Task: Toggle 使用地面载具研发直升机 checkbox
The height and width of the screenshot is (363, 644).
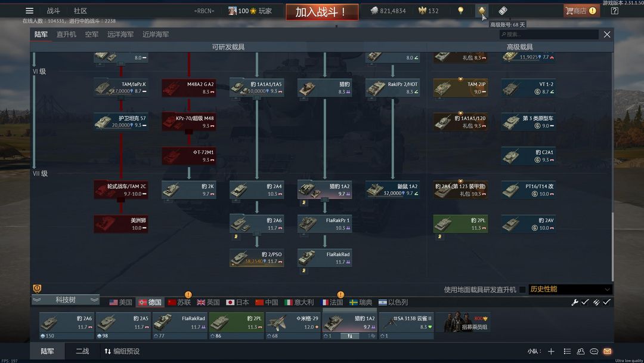Action: tap(522, 290)
